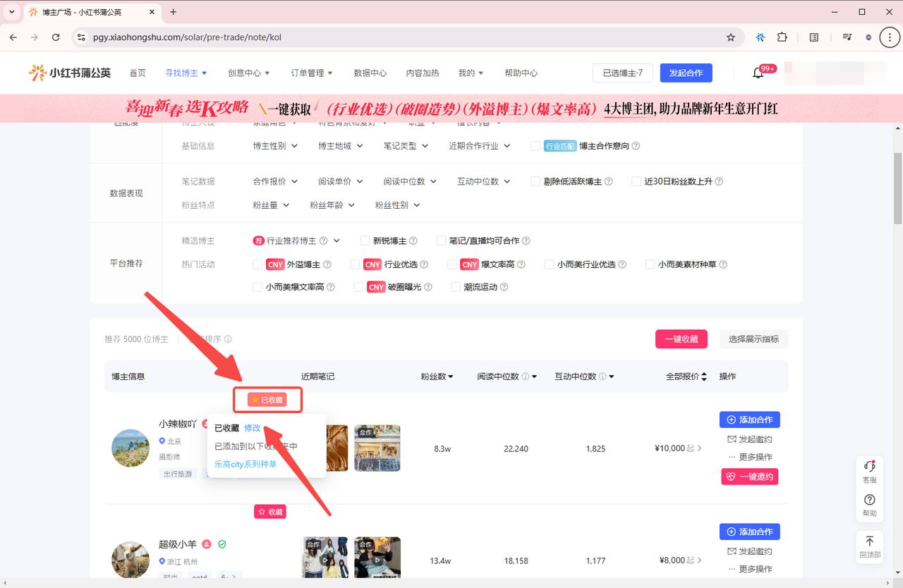Click 回顶部 back to top icon
The height and width of the screenshot is (588, 903).
[869, 541]
